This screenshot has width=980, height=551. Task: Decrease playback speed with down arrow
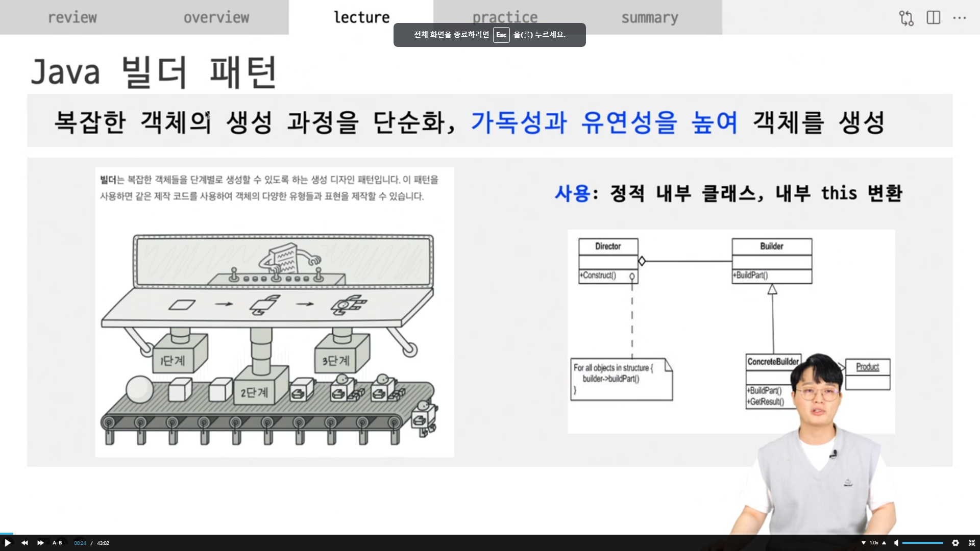(x=864, y=543)
